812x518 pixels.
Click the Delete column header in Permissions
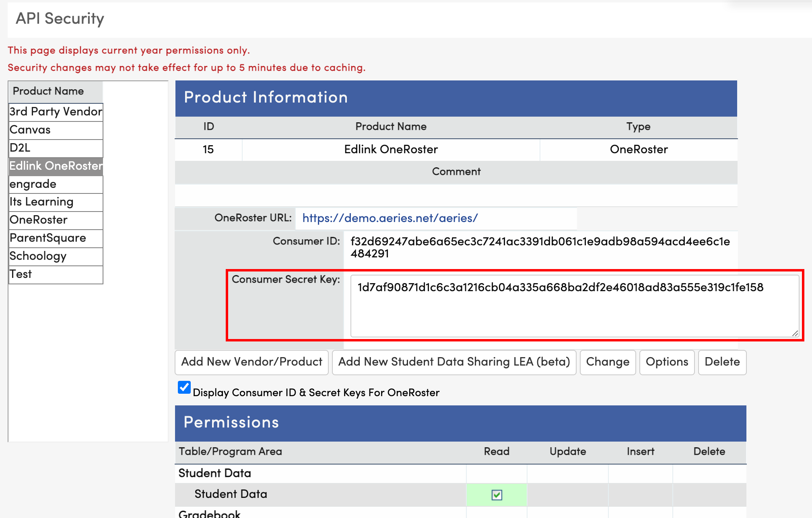(709, 452)
